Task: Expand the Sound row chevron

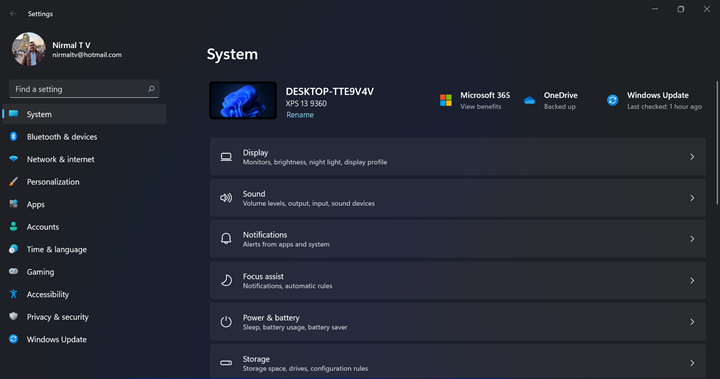Action: (692, 198)
